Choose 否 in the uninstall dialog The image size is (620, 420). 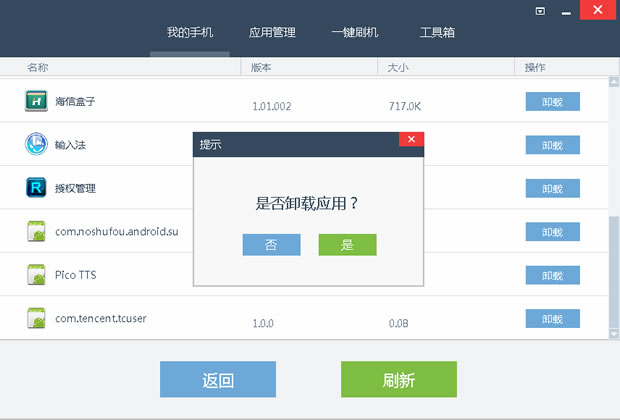pyautogui.click(x=271, y=245)
